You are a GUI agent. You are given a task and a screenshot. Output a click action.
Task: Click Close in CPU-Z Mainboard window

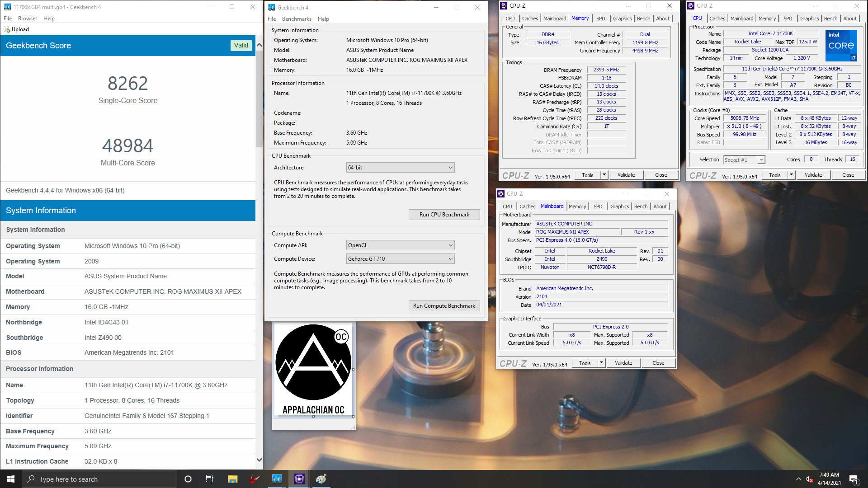point(658,363)
